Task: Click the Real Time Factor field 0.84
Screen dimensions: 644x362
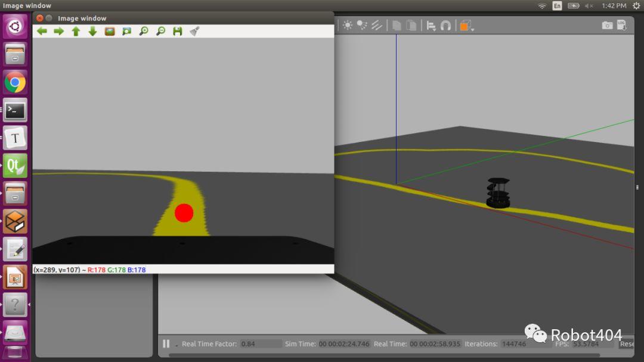Action: click(259, 344)
